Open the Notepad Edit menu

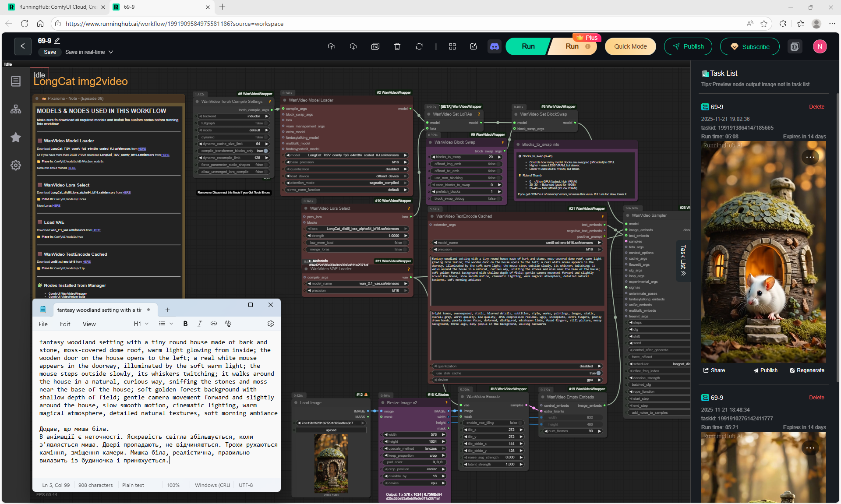click(x=65, y=324)
